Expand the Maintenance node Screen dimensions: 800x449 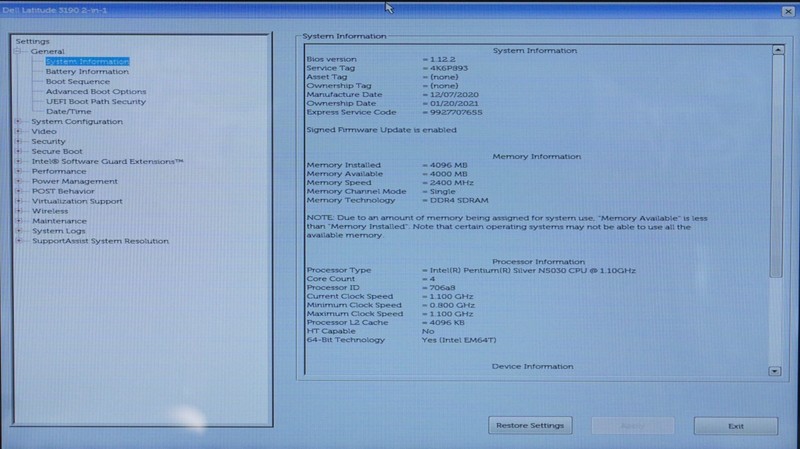pyautogui.click(x=18, y=221)
